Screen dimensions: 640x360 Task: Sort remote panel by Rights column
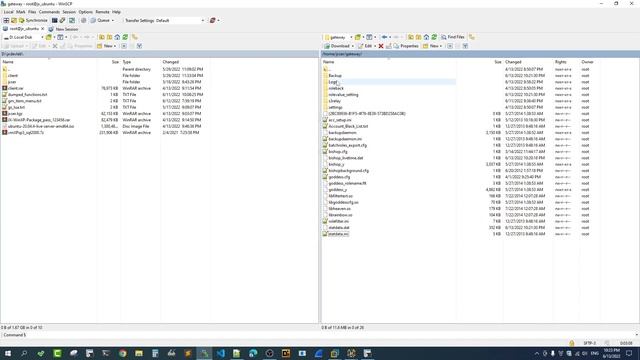(x=566, y=62)
